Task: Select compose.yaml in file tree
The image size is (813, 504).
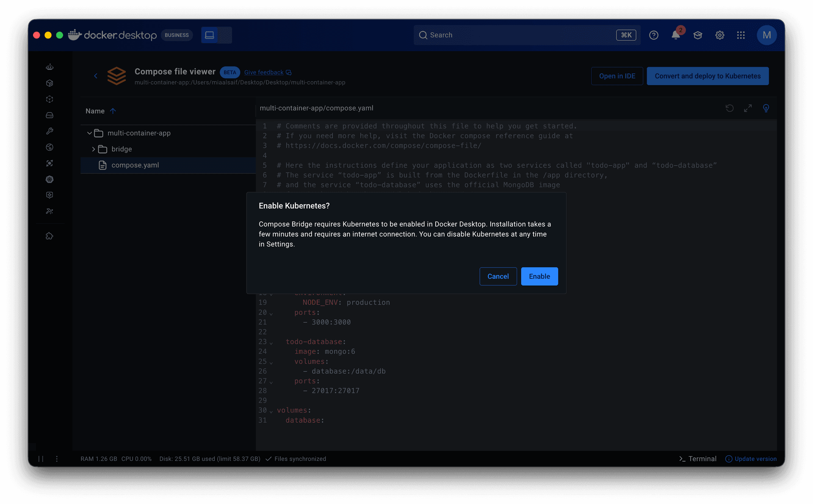Action: tap(135, 165)
